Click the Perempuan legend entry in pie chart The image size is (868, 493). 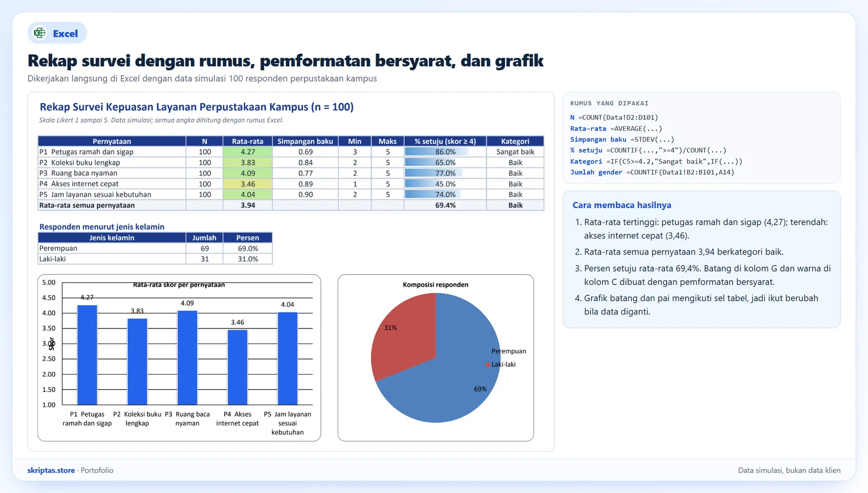point(508,351)
